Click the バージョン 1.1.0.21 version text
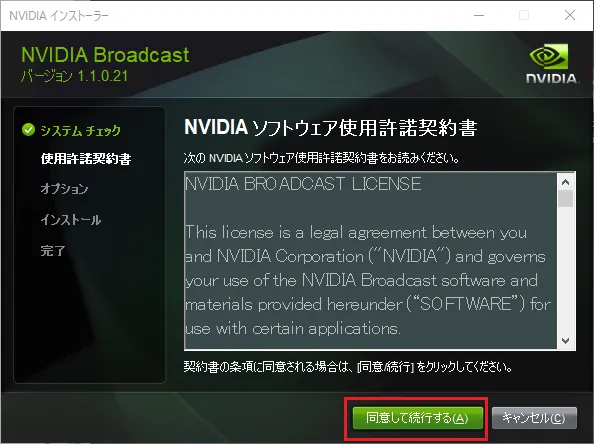The image size is (594, 444). pyautogui.click(x=75, y=76)
